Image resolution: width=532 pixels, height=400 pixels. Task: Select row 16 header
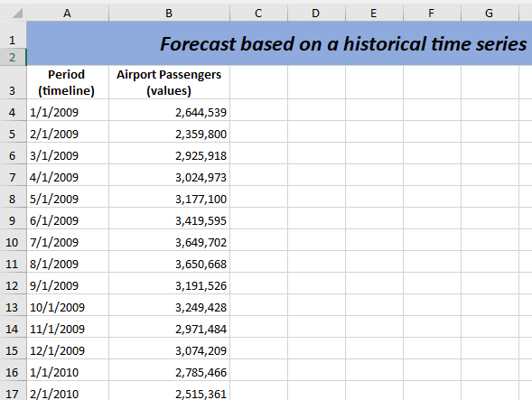click(13, 370)
